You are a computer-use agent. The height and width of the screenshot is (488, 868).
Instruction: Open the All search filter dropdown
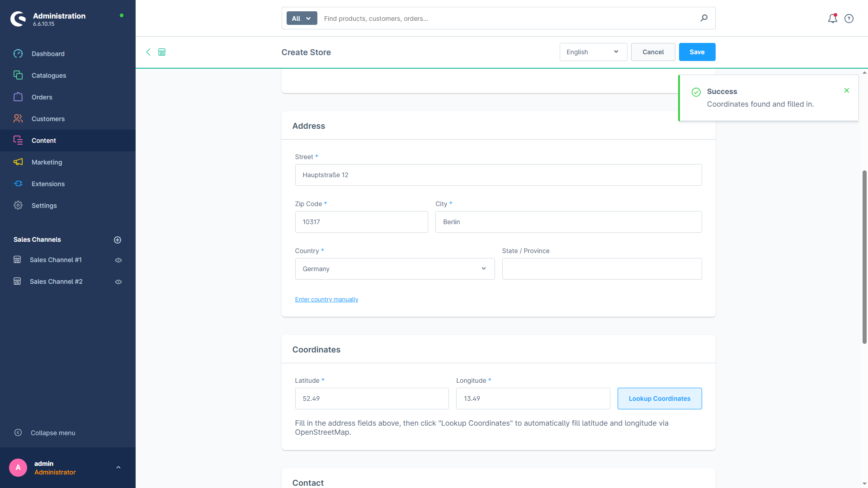point(302,19)
